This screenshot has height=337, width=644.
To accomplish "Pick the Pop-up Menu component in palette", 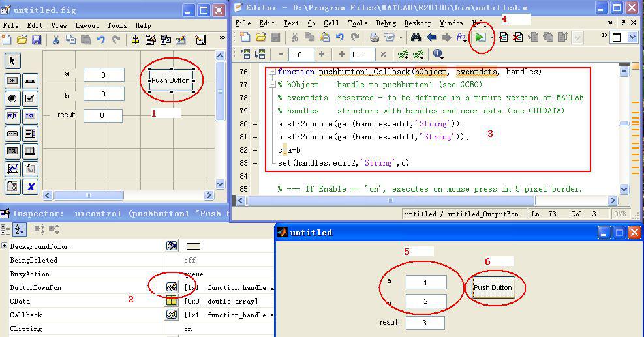I will [12, 134].
